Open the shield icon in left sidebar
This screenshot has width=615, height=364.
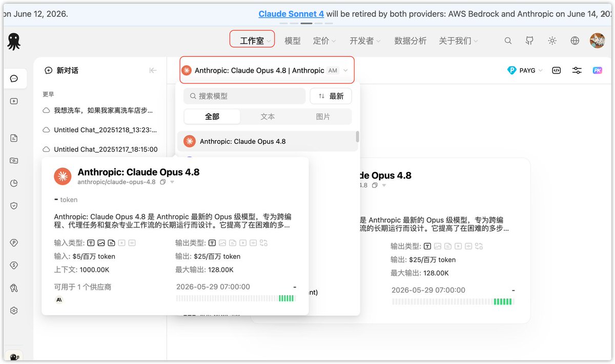click(14, 206)
